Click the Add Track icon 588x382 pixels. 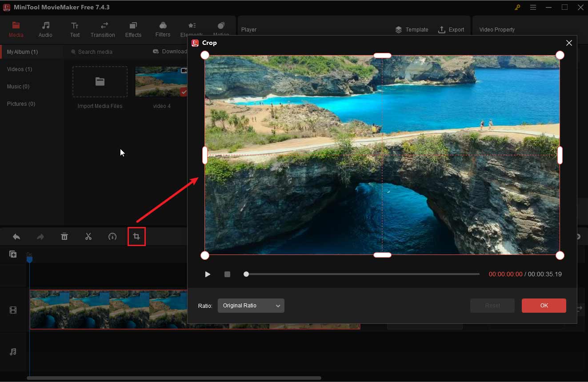13,255
